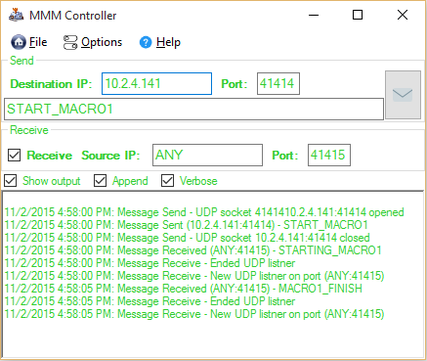Click the blue question mark Help icon
427x361 pixels.
pos(145,42)
